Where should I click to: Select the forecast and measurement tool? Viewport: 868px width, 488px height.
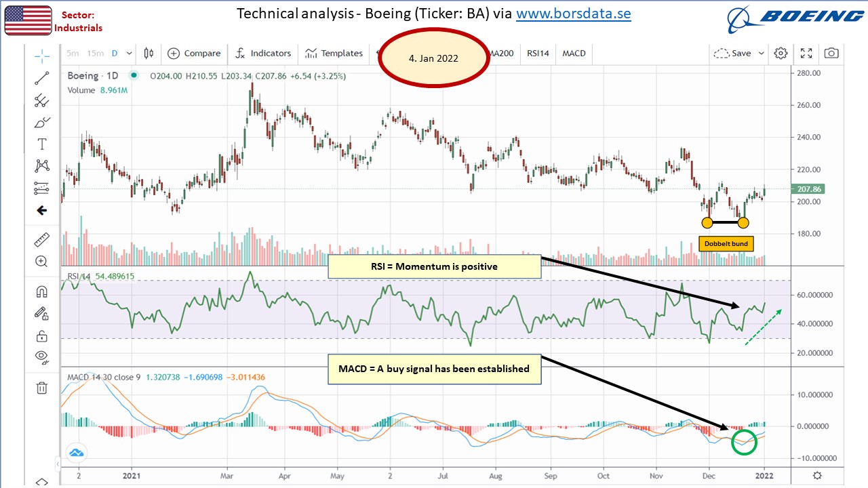41,188
